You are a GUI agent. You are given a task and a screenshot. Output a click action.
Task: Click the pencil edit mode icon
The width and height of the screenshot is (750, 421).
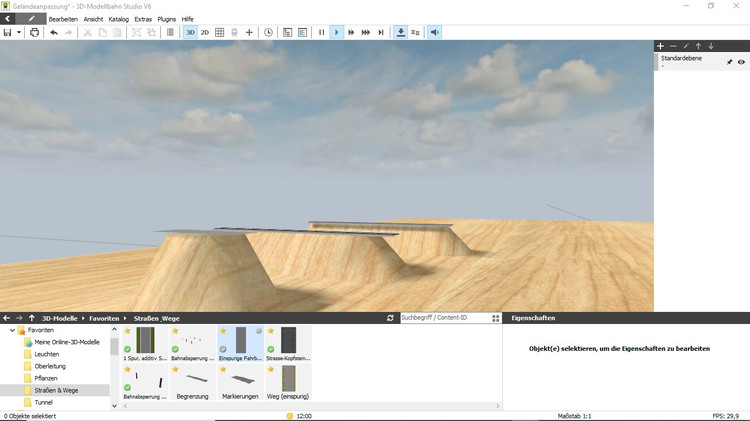point(32,19)
